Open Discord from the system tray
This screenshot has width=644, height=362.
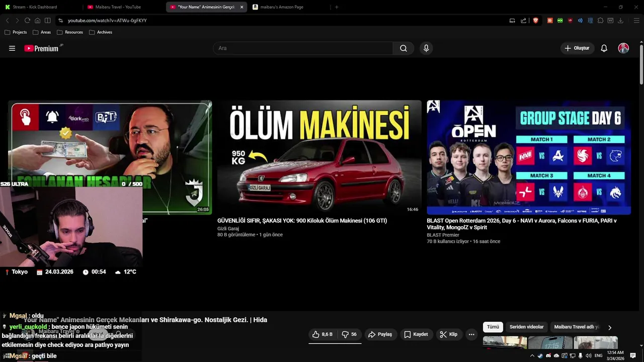point(548,355)
